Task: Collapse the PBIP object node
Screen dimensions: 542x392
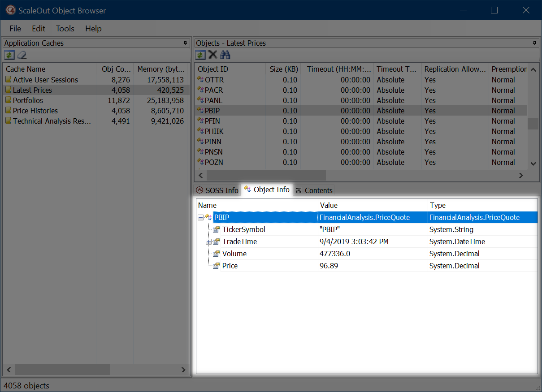Action: [200, 218]
